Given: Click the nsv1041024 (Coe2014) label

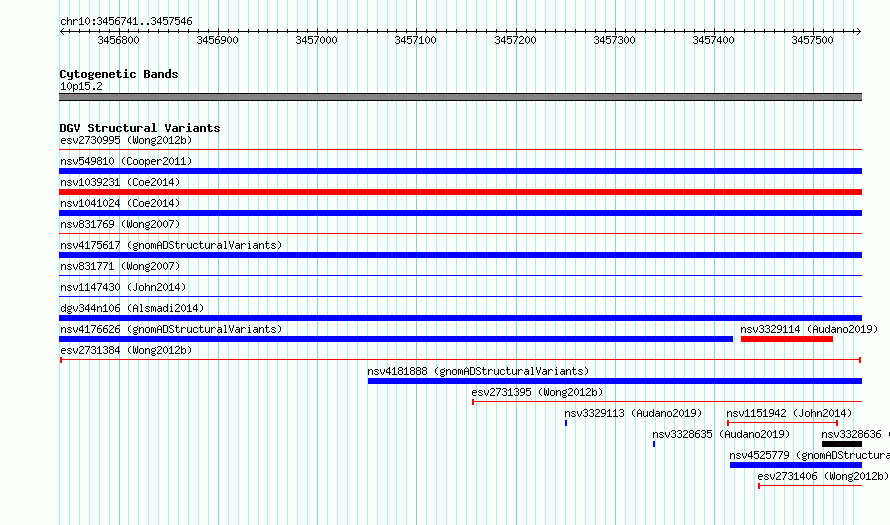Looking at the screenshot, I should pos(120,203).
